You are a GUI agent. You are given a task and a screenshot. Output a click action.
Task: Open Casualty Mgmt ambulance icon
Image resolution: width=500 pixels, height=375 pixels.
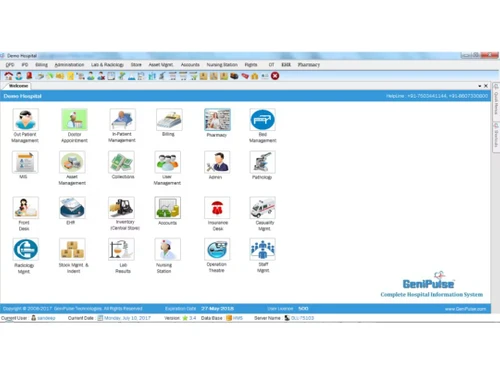(263, 208)
